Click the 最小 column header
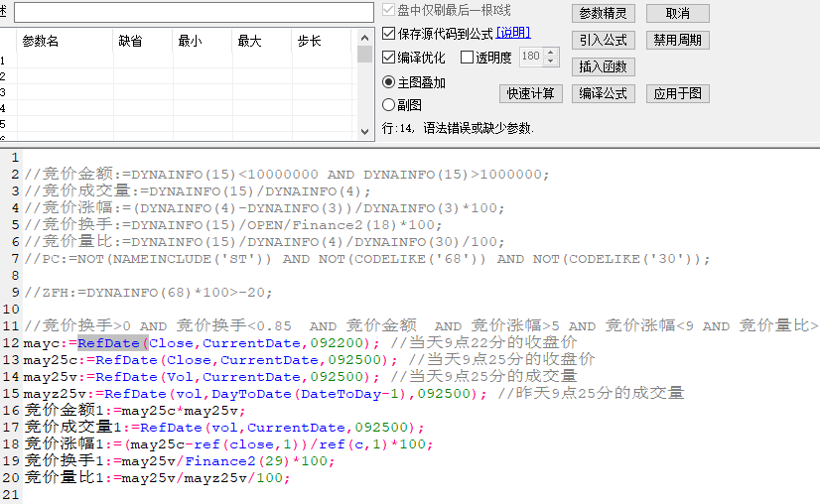Screen dimensions: 820x504 202,41
